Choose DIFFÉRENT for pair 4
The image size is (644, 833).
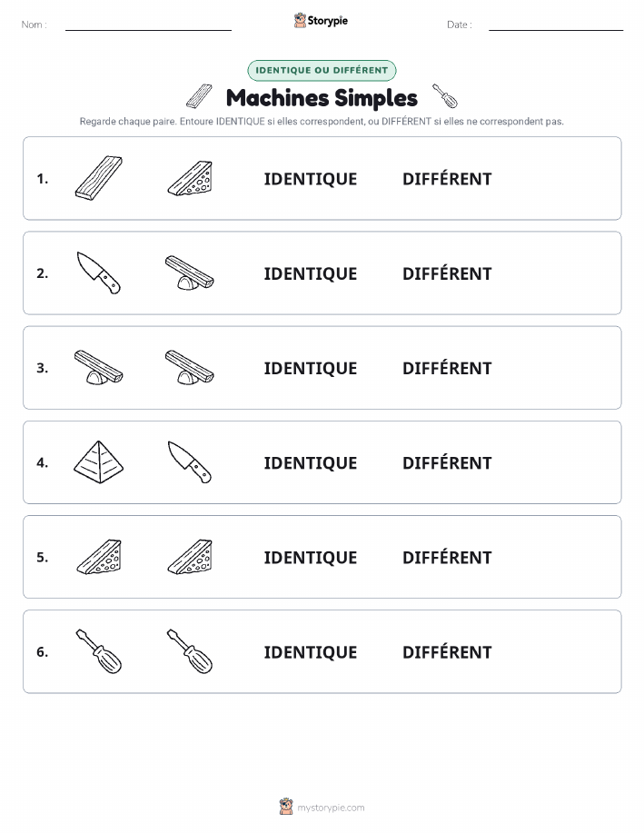pyautogui.click(x=447, y=462)
